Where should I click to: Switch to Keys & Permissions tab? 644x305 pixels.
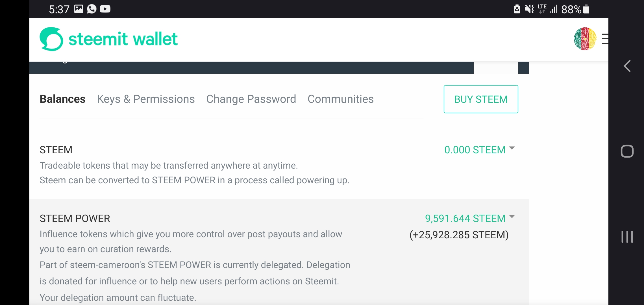pos(146,99)
